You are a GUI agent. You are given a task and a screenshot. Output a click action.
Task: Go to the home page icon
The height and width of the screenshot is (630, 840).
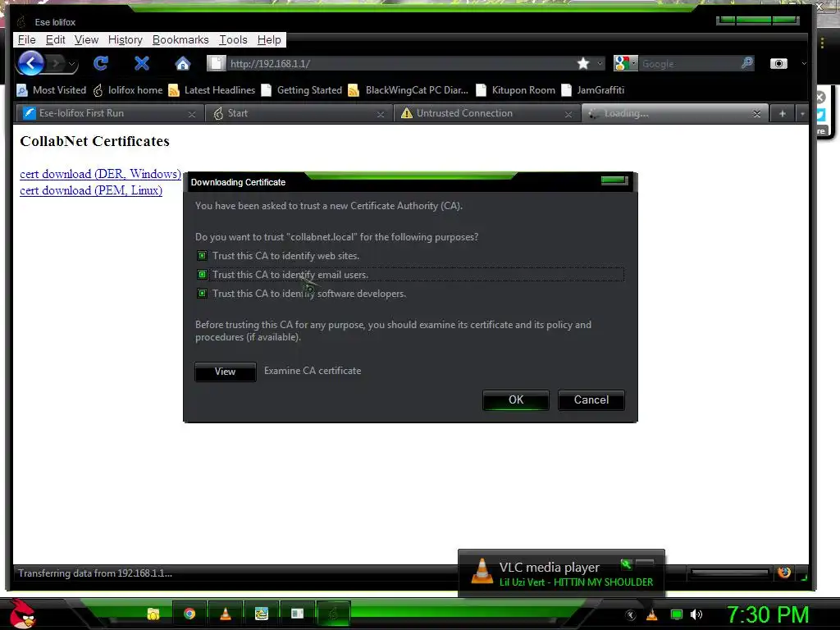[x=183, y=64]
